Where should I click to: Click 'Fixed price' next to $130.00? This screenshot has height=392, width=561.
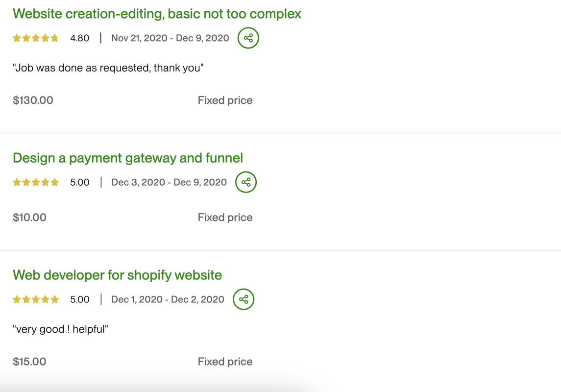(x=225, y=100)
